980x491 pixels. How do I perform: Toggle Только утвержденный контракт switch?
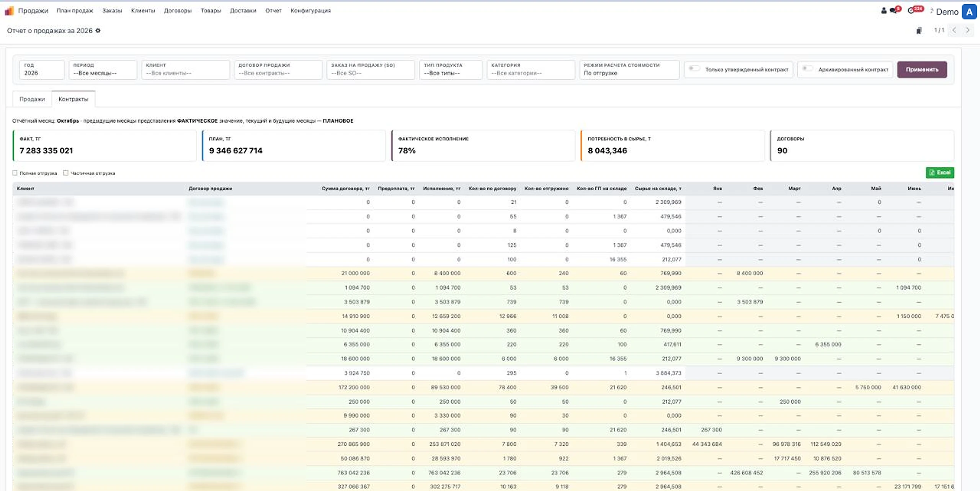[x=694, y=69]
